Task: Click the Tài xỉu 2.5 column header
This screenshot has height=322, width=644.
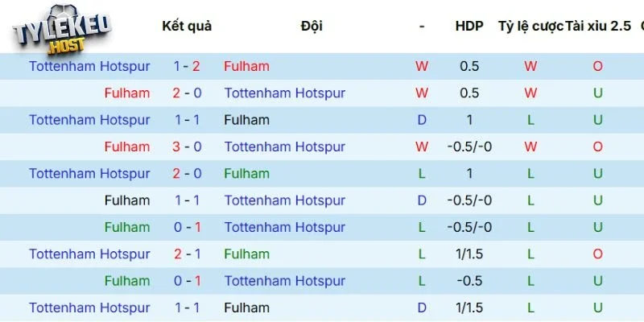Action: pos(598,26)
